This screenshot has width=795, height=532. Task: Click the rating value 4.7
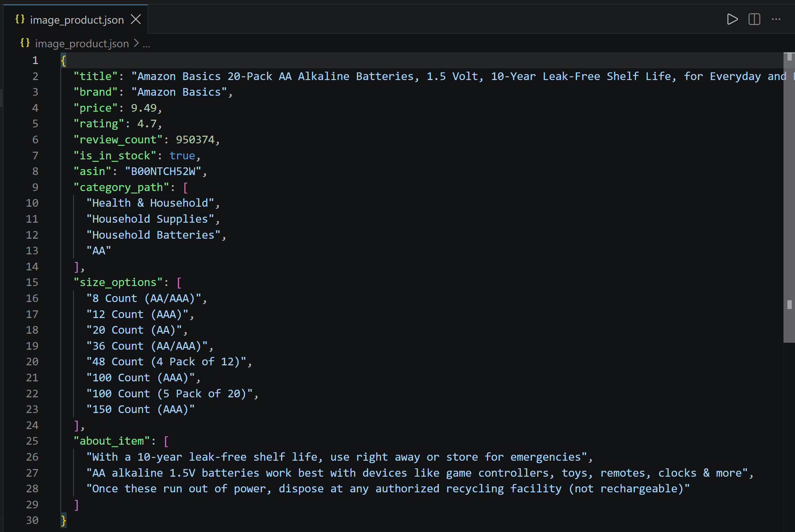coord(147,124)
